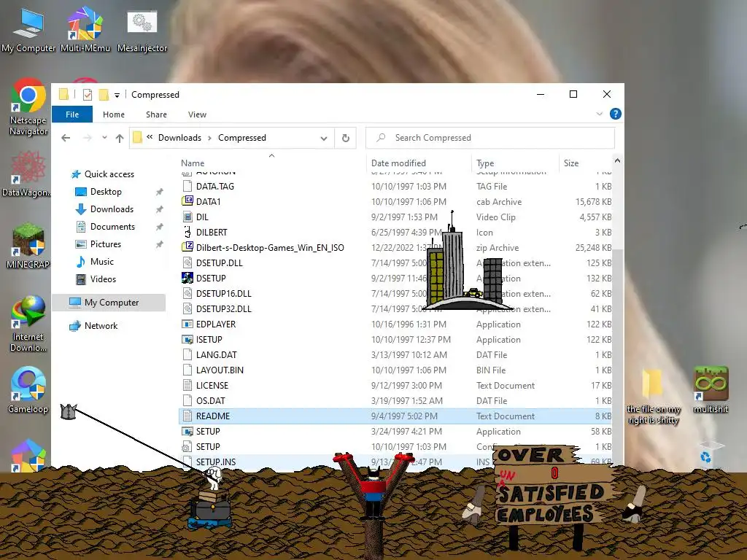
Task: Click the Properties quick access toolbar icon
Action: click(88, 95)
